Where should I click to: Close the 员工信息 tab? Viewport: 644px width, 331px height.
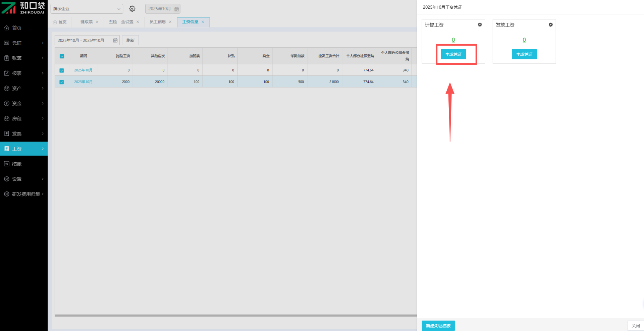(x=170, y=22)
